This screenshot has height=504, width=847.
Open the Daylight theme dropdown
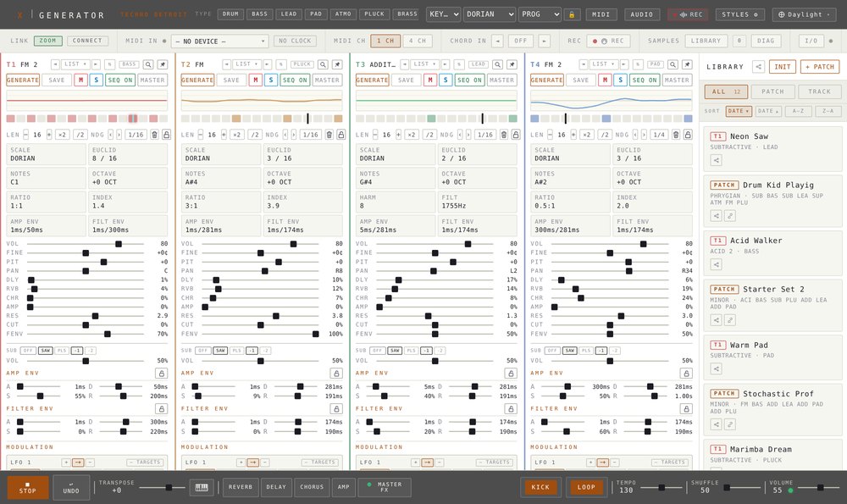(x=805, y=14)
